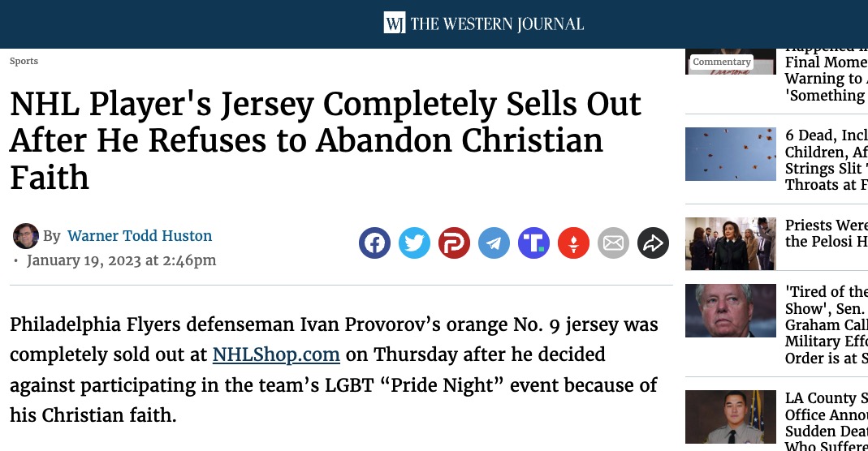The height and width of the screenshot is (451, 868).
Task: Share the article on Facebook
Action: 375,243
